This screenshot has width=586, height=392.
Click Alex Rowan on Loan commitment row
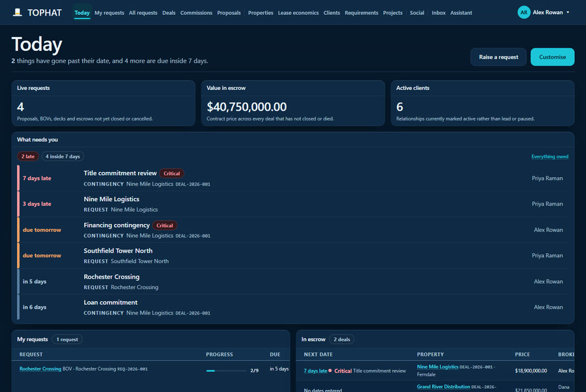[x=548, y=307]
